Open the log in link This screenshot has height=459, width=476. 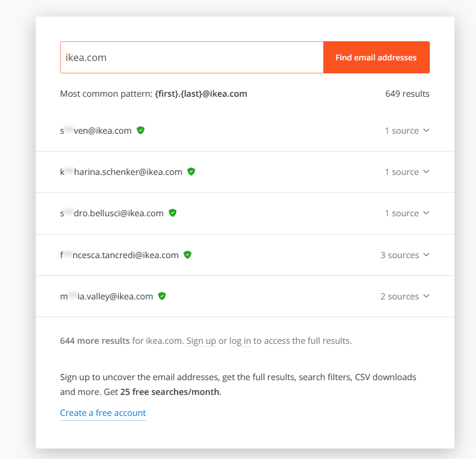(240, 341)
